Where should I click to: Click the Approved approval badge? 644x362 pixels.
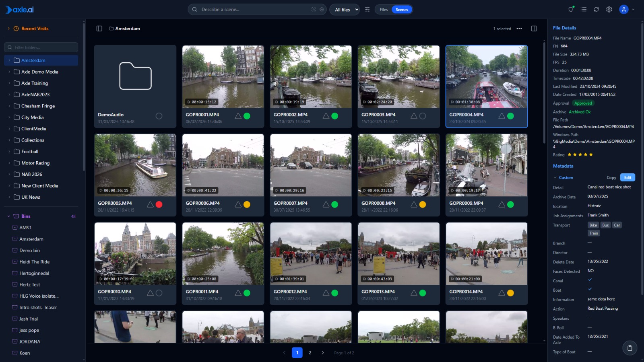point(583,103)
